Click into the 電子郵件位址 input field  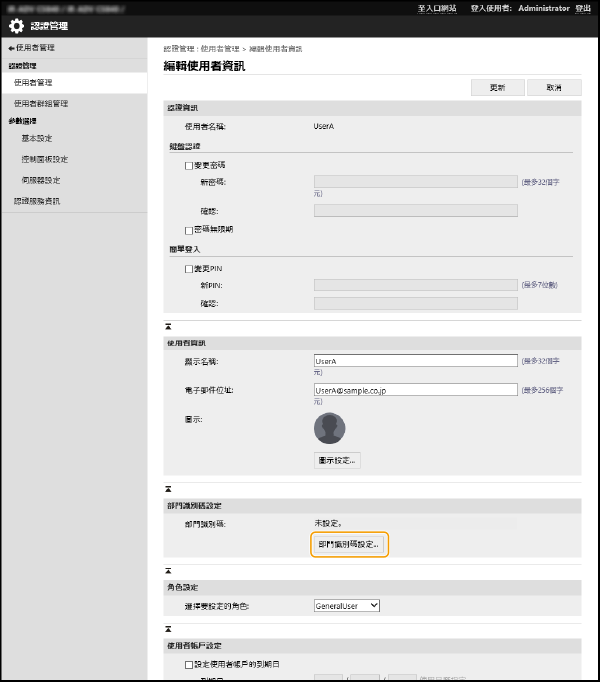(415, 391)
